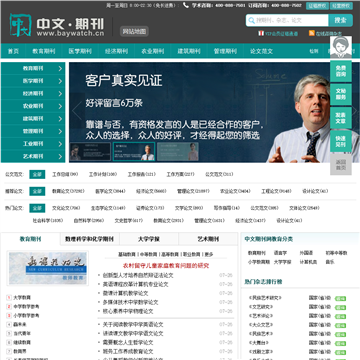360x360 pixels.
Task: Select 全部 in the 公文范文 filter row
Action: tap(37, 174)
